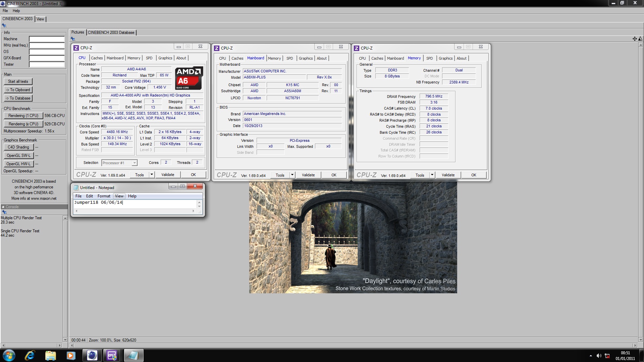The image size is (644, 362).
Task: Click the CPU-Z logo icon in Memory window title
Action: point(357,48)
